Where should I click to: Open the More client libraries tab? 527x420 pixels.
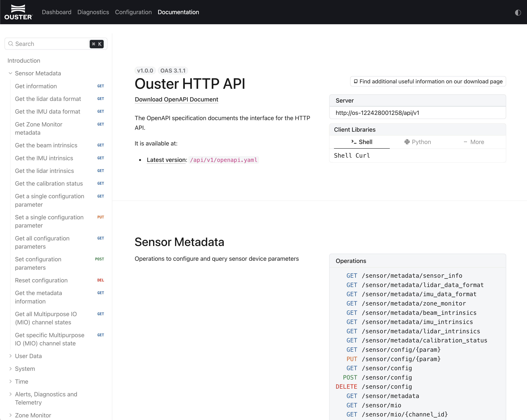click(474, 142)
